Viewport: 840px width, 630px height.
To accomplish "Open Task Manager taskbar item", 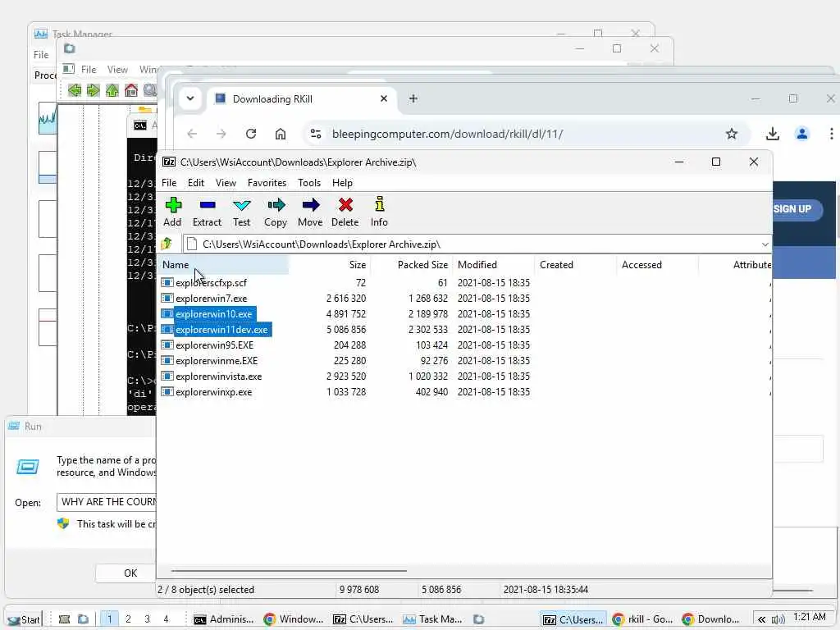I will 432,619.
